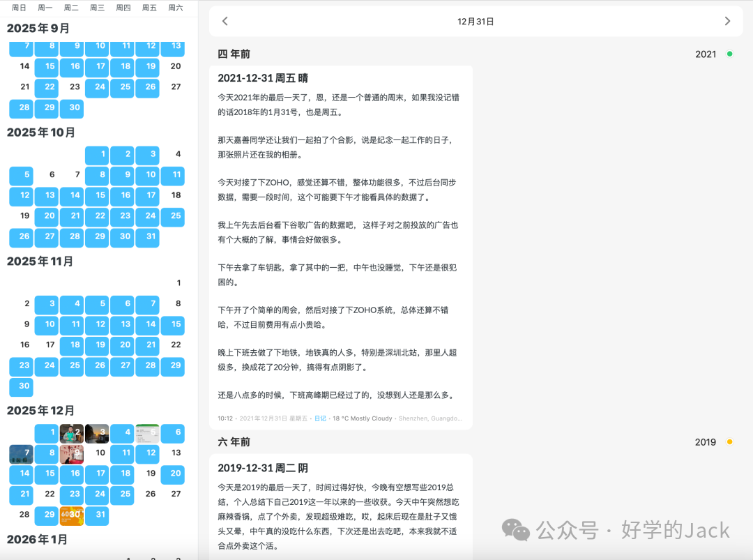Image resolution: width=753 pixels, height=560 pixels.
Task: Click the 周日 weekday header
Action: click(19, 8)
